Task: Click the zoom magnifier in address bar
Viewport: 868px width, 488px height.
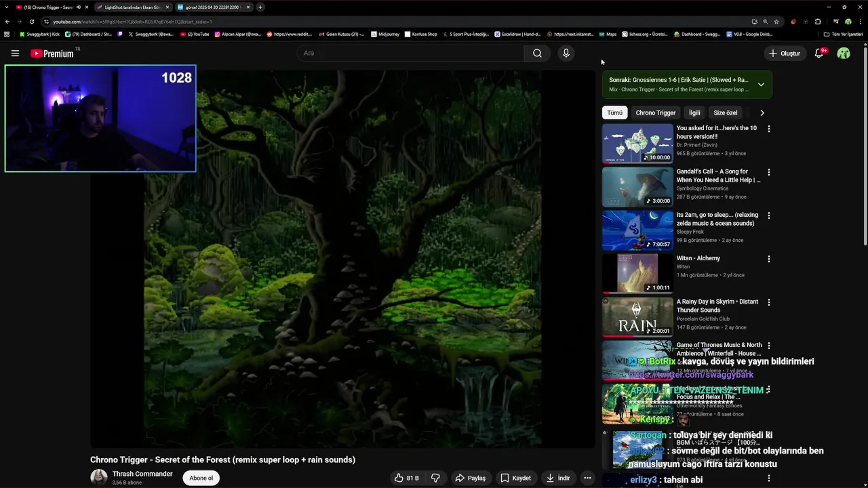Action: 766,22
